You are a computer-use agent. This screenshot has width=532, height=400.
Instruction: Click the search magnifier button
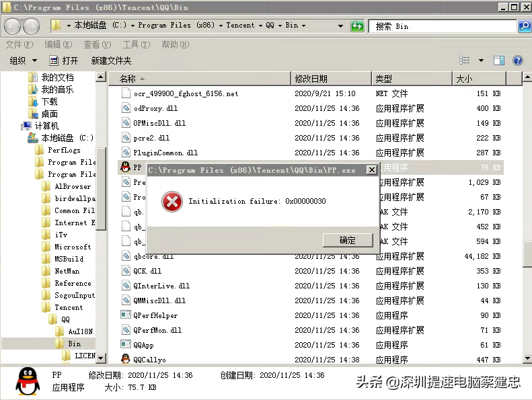[x=525, y=26]
